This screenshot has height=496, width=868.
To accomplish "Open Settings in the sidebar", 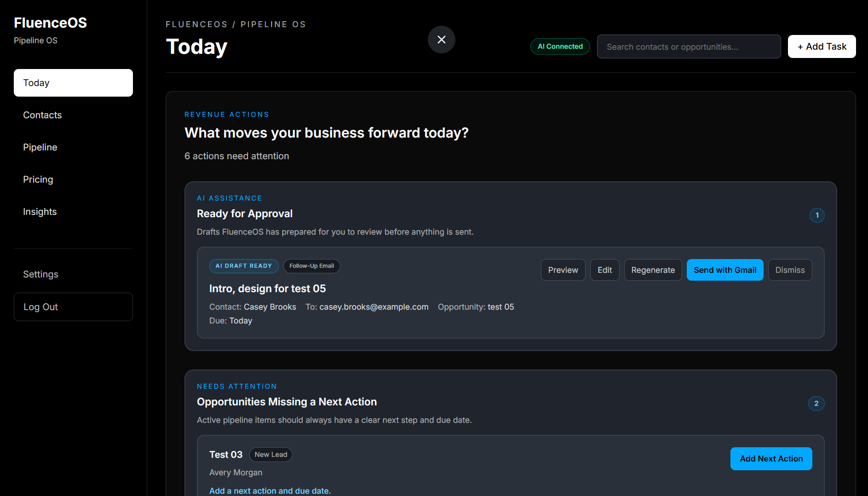I will click(x=73, y=274).
